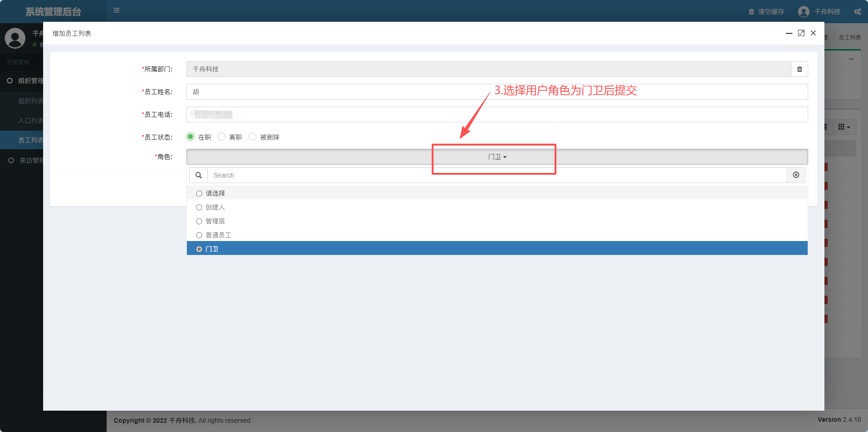Choose 普通员工 in the role list

click(218, 235)
